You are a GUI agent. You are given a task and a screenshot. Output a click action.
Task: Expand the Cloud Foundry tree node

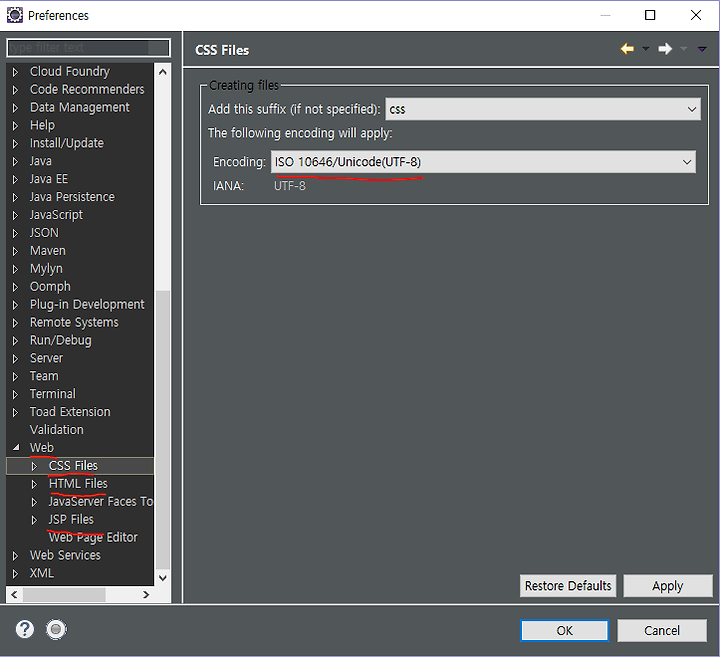[15, 72]
